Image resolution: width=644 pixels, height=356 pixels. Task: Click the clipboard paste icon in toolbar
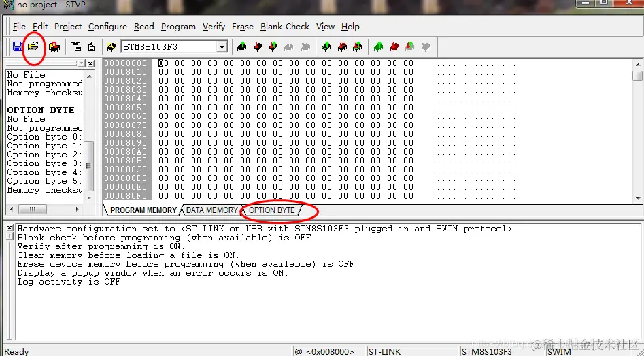point(75,46)
